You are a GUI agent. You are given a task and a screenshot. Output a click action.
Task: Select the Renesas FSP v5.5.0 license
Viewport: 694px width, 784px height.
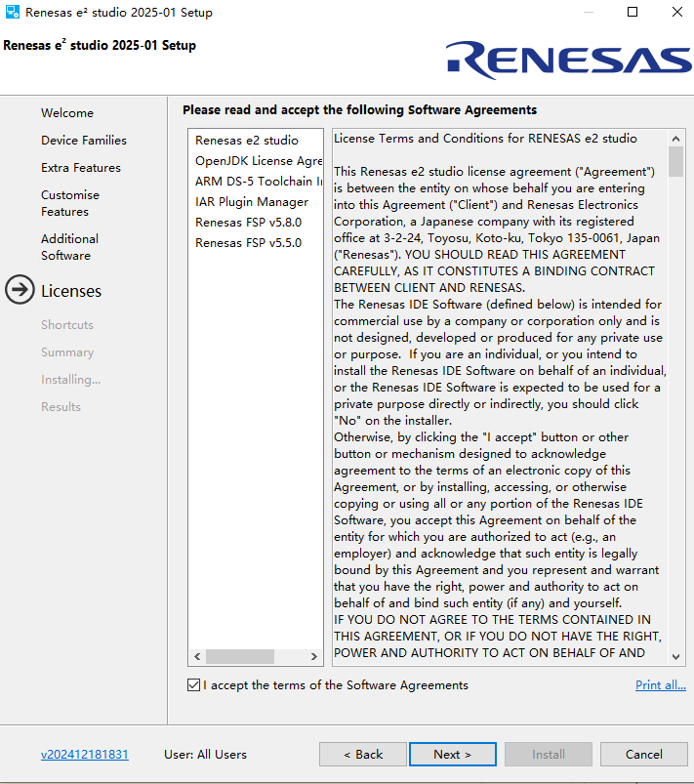[249, 243]
